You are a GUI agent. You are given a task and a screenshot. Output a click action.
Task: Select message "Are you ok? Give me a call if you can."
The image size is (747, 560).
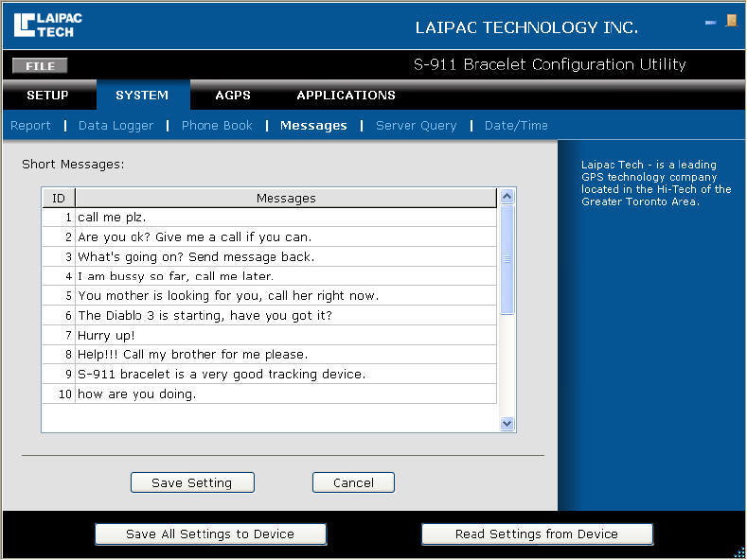tap(286, 237)
